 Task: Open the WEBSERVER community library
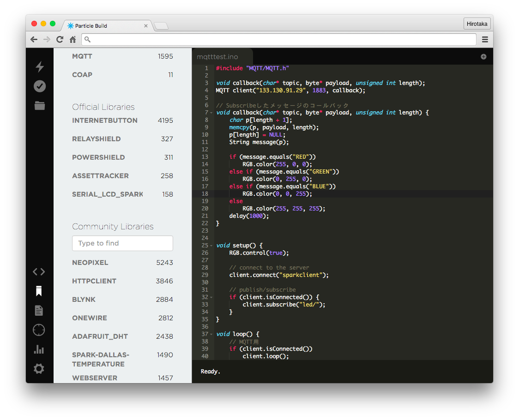click(x=122, y=378)
